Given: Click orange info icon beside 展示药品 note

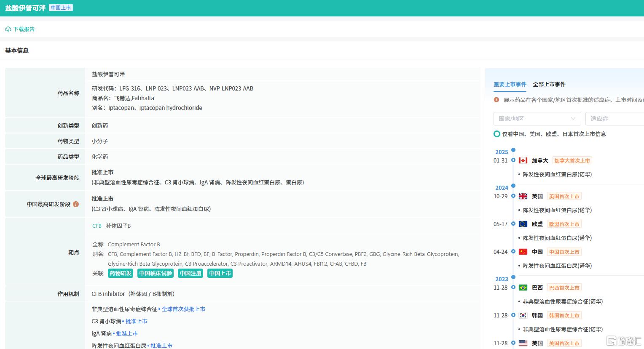Looking at the screenshot, I should click(x=496, y=100).
